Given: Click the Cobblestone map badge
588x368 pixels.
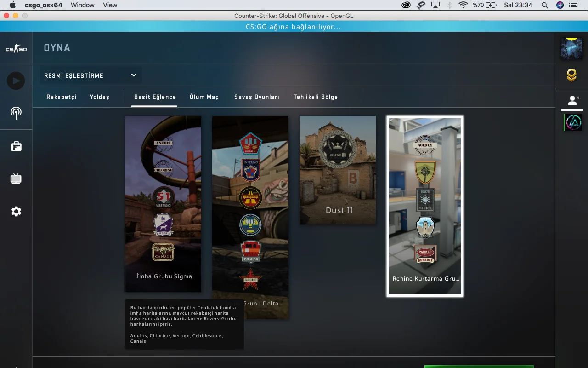Looking at the screenshot, I should coord(163,225).
